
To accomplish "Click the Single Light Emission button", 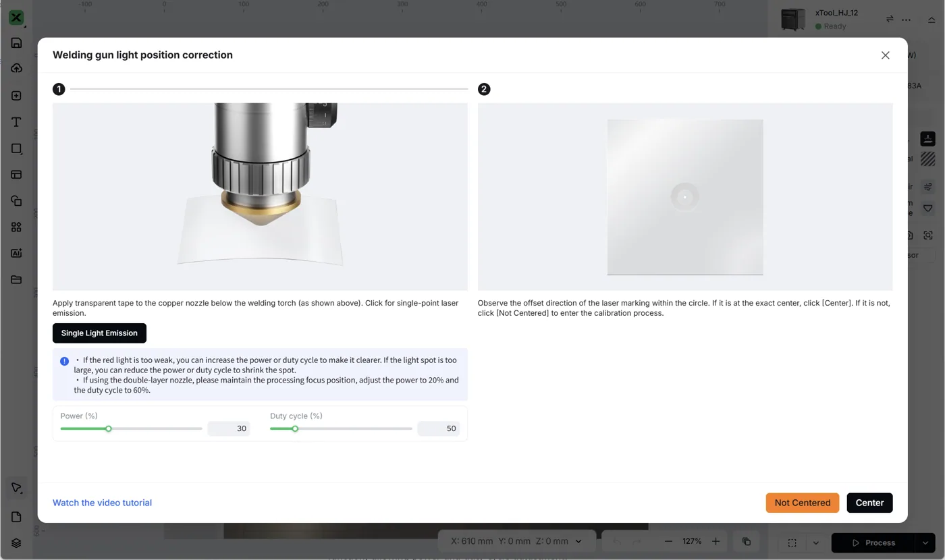I will tap(99, 333).
